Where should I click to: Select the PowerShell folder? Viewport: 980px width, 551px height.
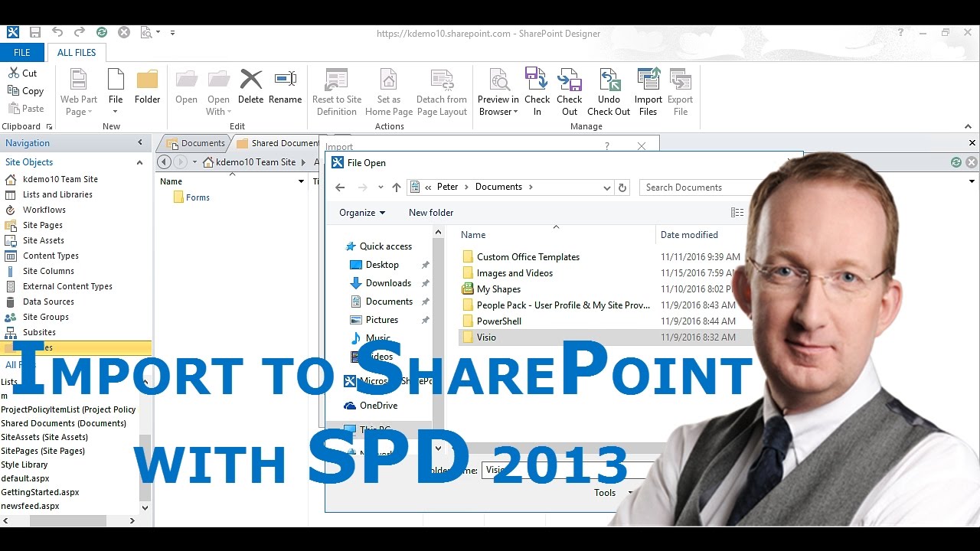(498, 321)
